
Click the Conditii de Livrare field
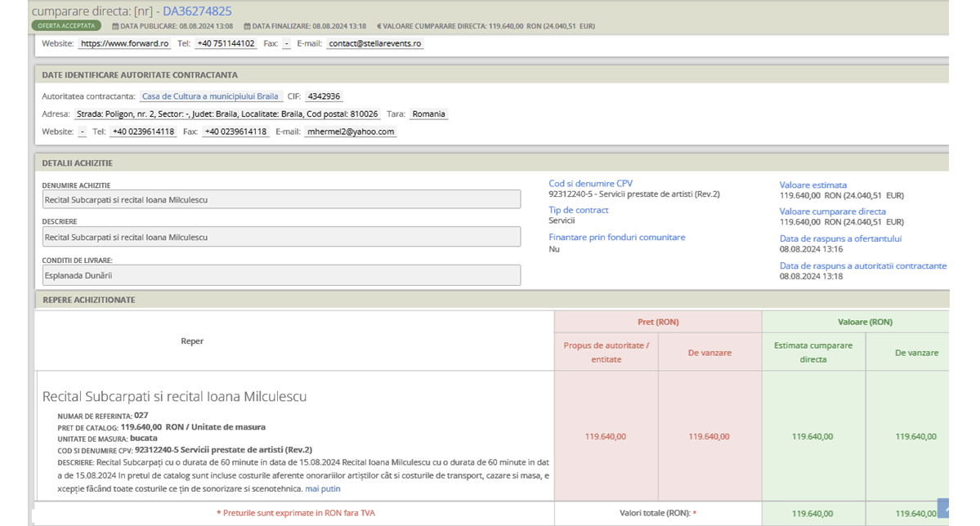[281, 275]
